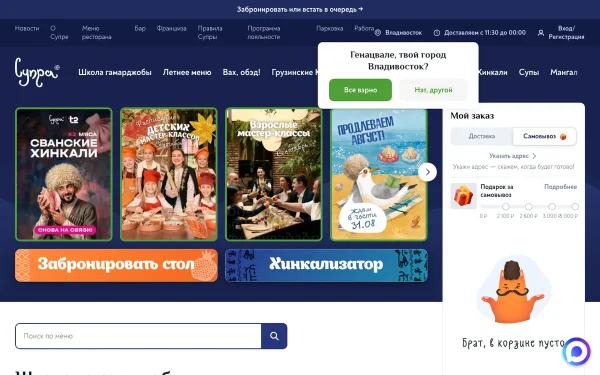Open Меню ресторана menu item
The height and width of the screenshot is (375, 600).
pyautogui.click(x=96, y=33)
